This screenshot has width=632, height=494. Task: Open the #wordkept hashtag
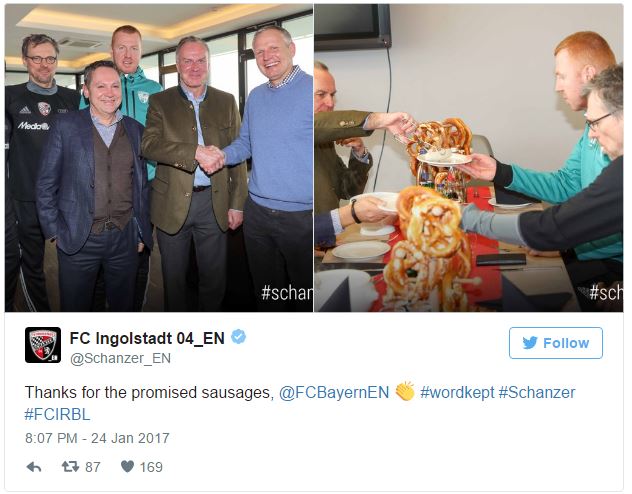[457, 392]
